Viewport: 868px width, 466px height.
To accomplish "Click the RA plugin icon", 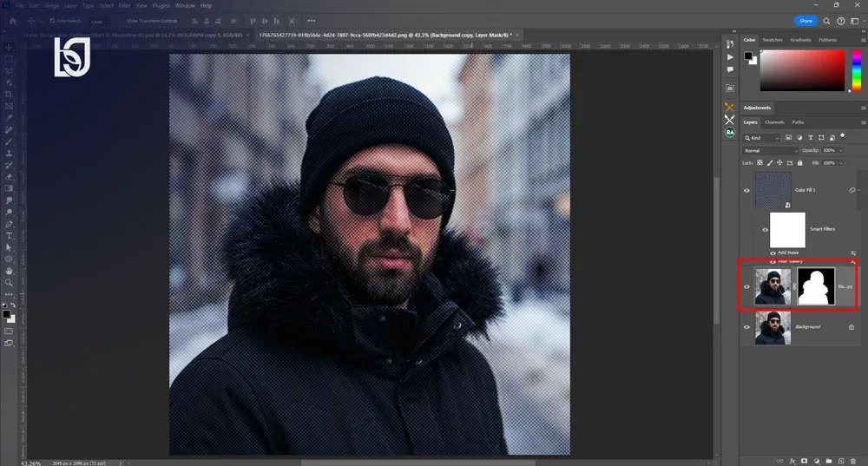I will [730, 132].
